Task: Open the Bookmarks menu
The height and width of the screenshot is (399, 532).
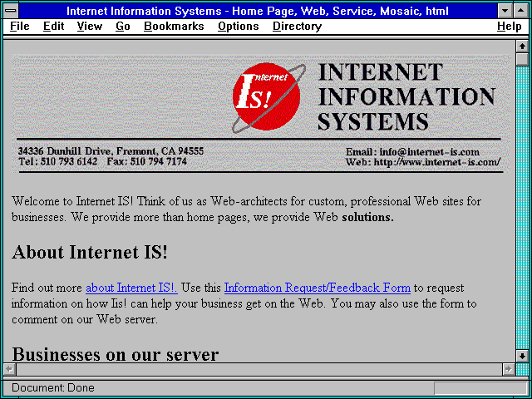Action: coord(174,27)
